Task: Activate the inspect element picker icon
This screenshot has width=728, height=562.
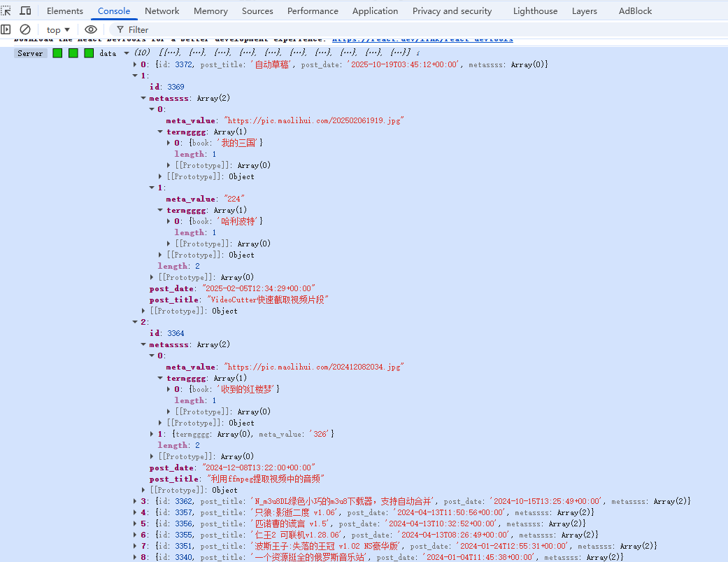Action: [6, 10]
